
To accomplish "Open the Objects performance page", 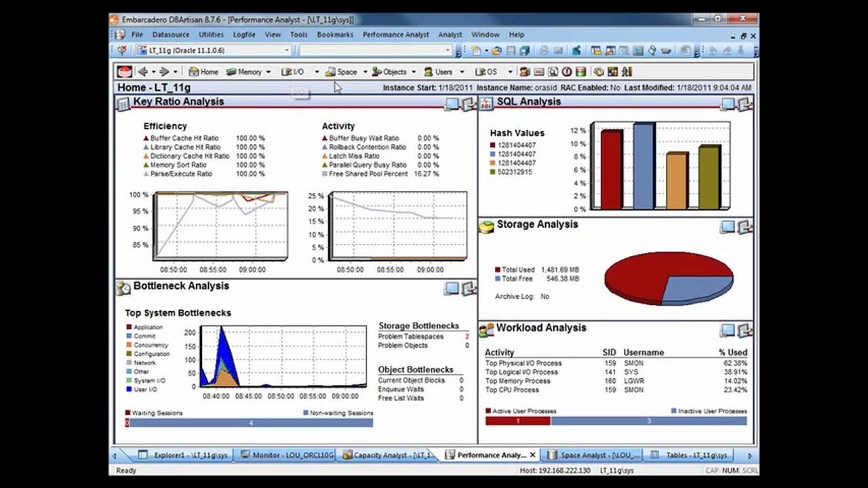I will pyautogui.click(x=389, y=72).
